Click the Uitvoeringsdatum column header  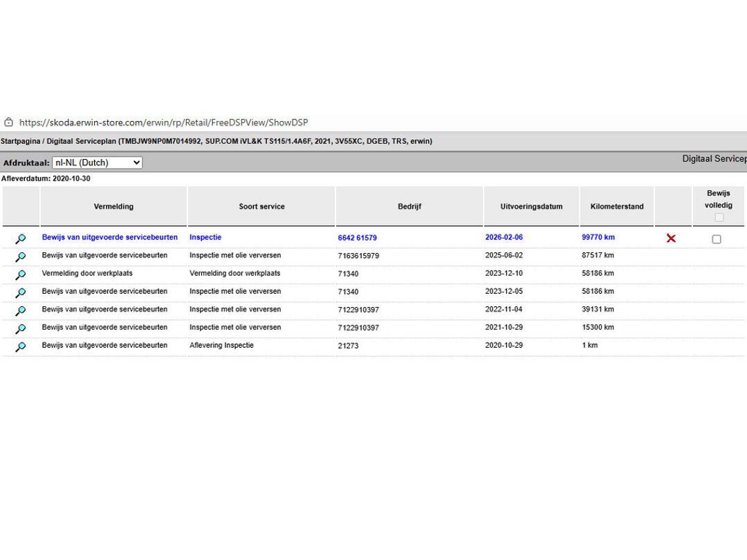pos(531,206)
